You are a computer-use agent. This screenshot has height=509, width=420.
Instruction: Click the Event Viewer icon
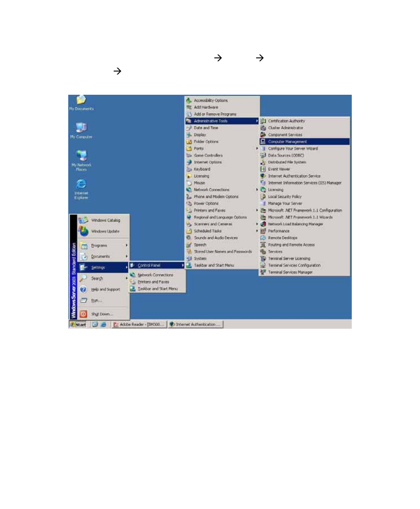point(263,169)
